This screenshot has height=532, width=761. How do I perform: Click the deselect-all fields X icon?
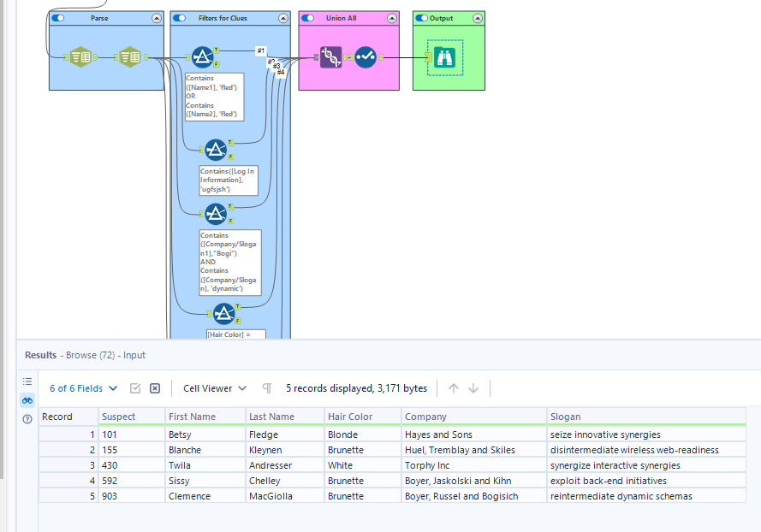tap(155, 388)
